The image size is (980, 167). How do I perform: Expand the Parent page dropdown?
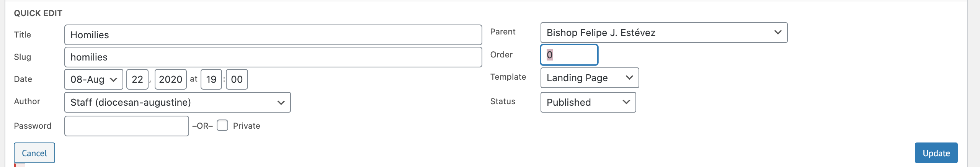tap(663, 33)
